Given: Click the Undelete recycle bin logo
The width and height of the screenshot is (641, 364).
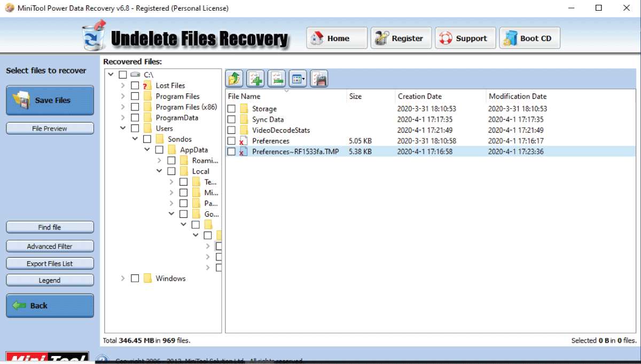Looking at the screenshot, I should pyautogui.click(x=94, y=35).
